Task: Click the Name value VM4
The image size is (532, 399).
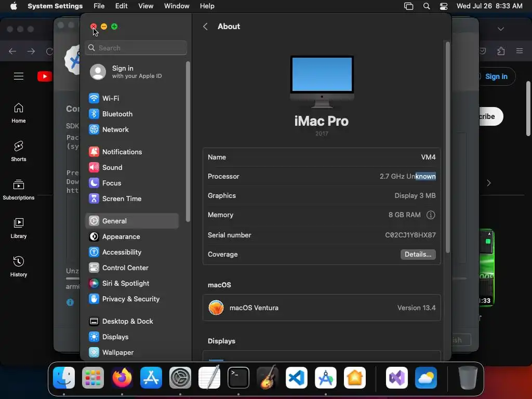Action: point(428,157)
